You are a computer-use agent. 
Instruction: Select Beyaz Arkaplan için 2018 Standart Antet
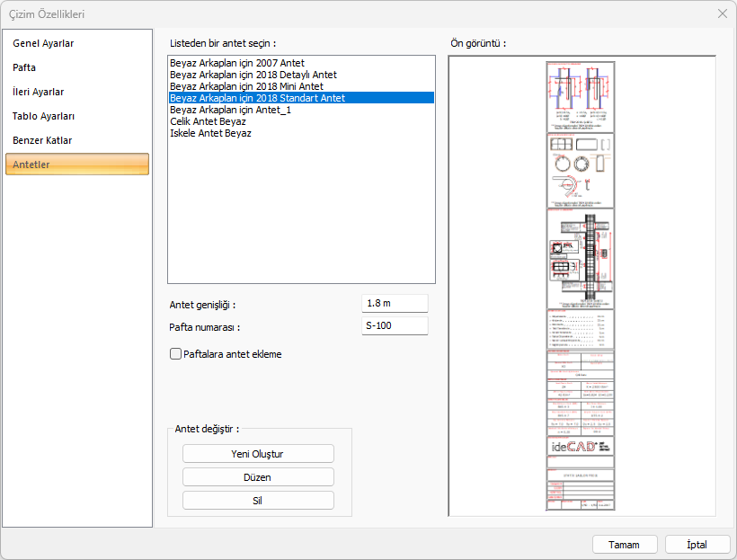coord(257,98)
